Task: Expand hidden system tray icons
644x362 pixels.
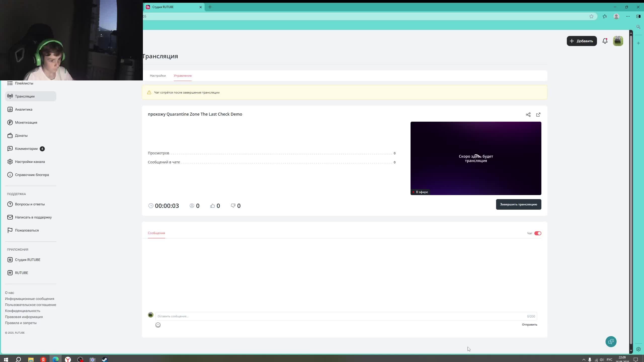Action: pos(584,360)
